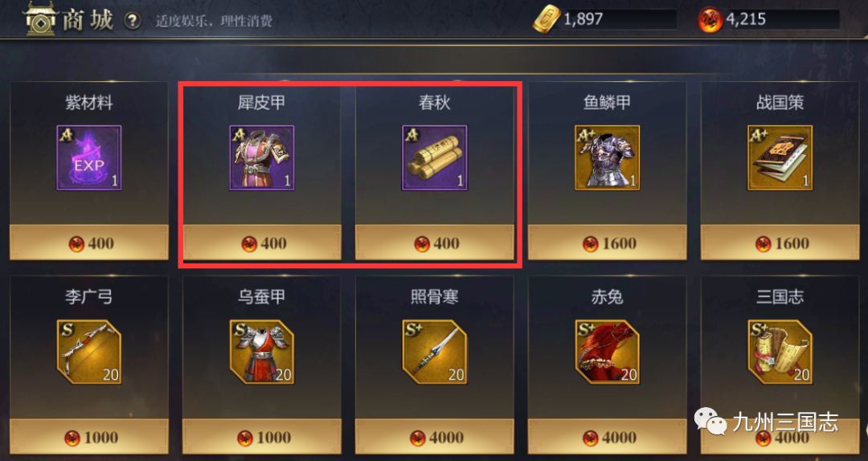Select the 犀皮甲 armor icon
Screen dimensions: 868x461
click(262, 157)
